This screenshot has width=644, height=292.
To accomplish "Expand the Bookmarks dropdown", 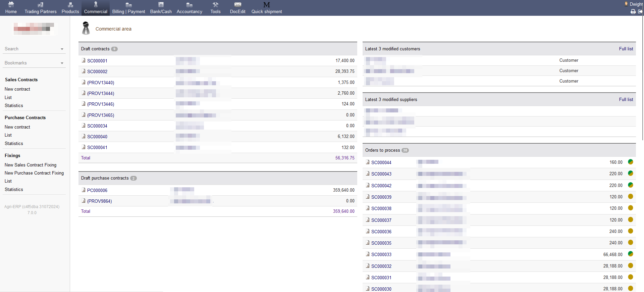I will [62, 63].
